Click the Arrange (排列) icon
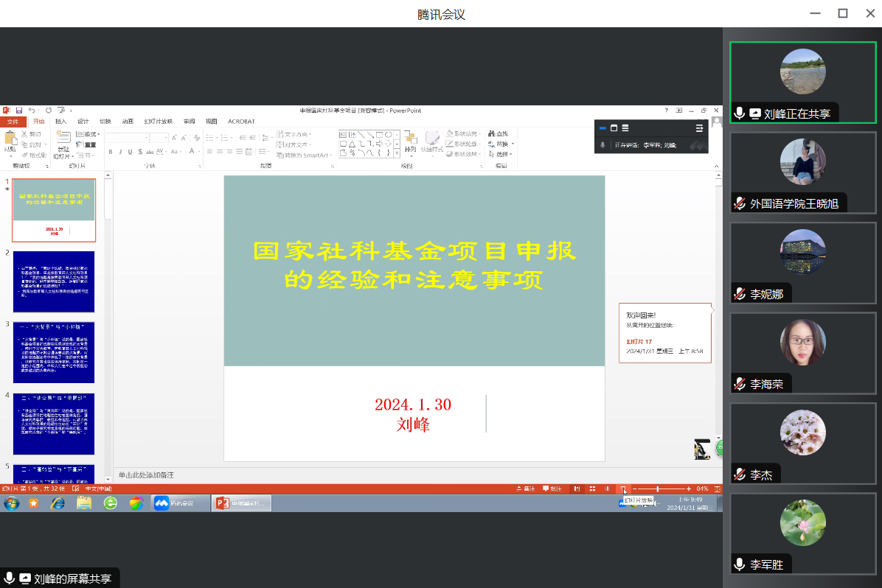Image resolution: width=882 pixels, height=588 pixels. 410,140
